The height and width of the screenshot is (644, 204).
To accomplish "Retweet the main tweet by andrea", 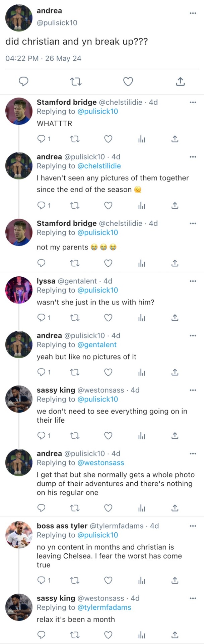I will coord(76,82).
